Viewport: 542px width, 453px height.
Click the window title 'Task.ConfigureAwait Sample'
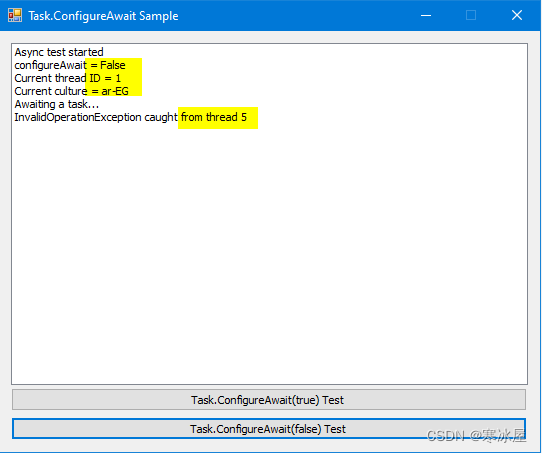click(x=103, y=16)
